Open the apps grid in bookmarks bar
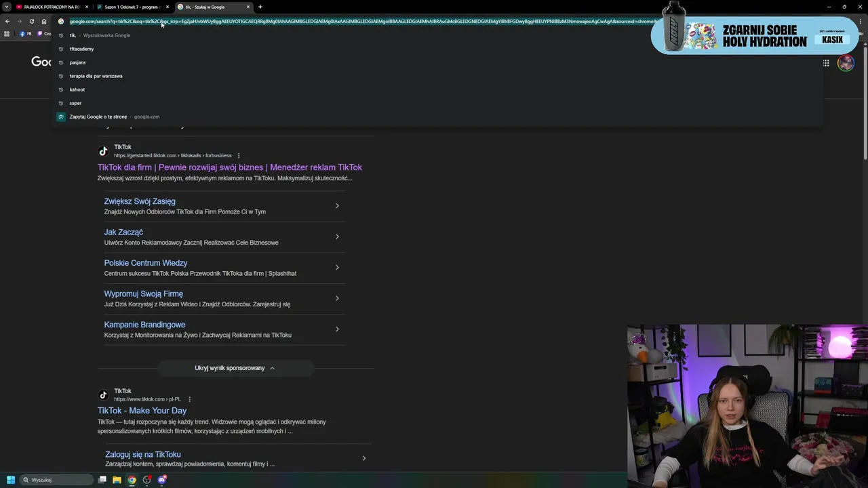This screenshot has width=868, height=488. pyautogui.click(x=7, y=34)
